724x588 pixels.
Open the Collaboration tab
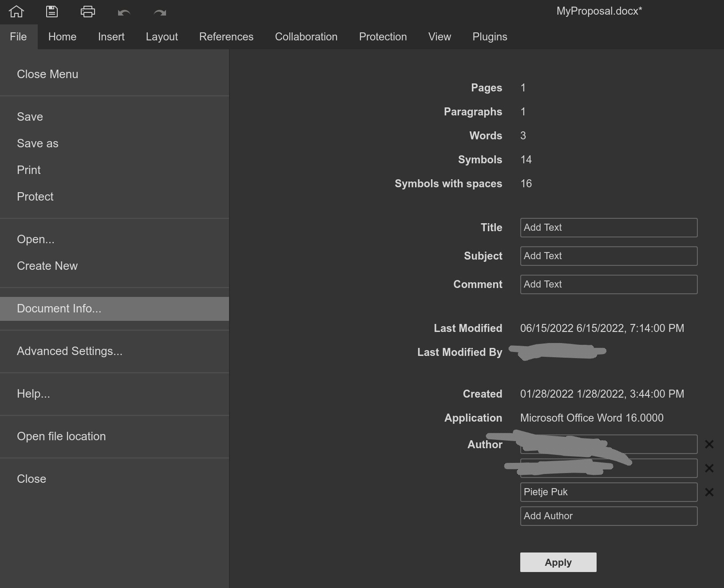click(x=306, y=37)
